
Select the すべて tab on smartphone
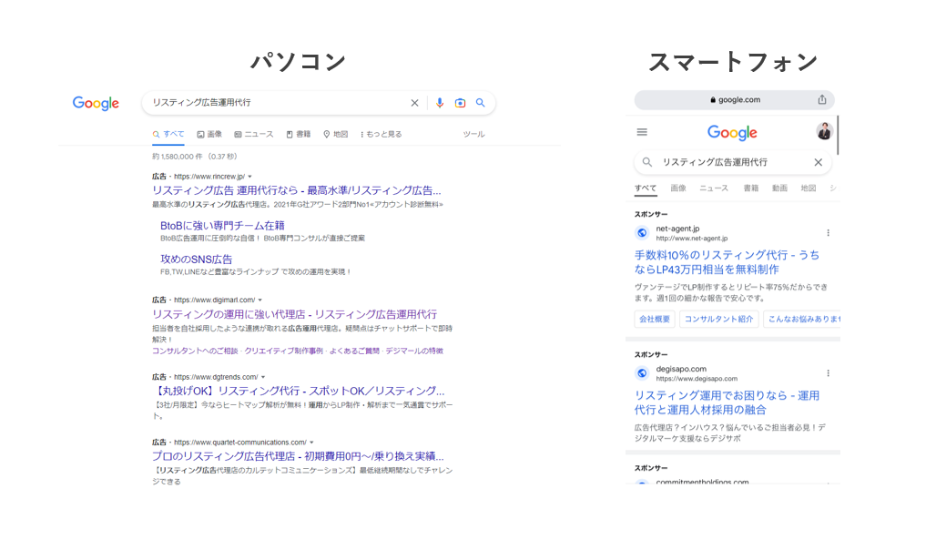(x=646, y=188)
